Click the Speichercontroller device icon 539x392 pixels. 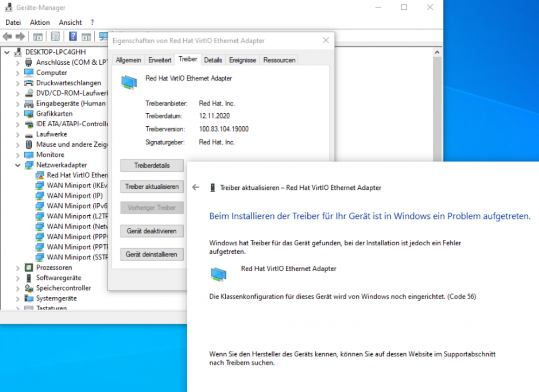pos(29,288)
